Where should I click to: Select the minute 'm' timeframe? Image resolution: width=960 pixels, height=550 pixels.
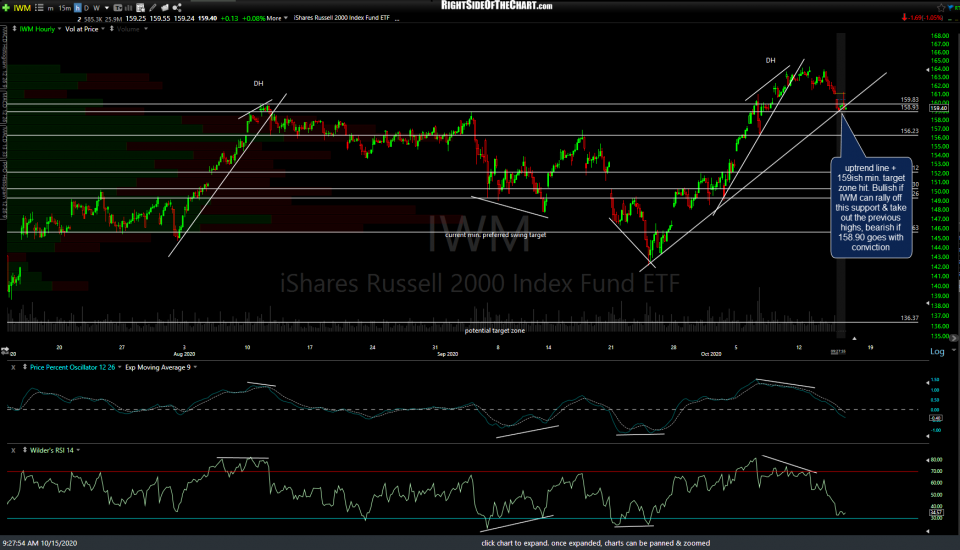(50, 8)
